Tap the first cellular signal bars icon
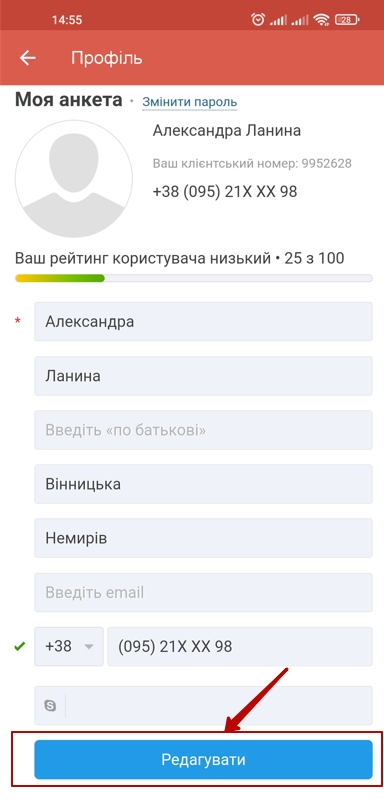 coord(278,20)
